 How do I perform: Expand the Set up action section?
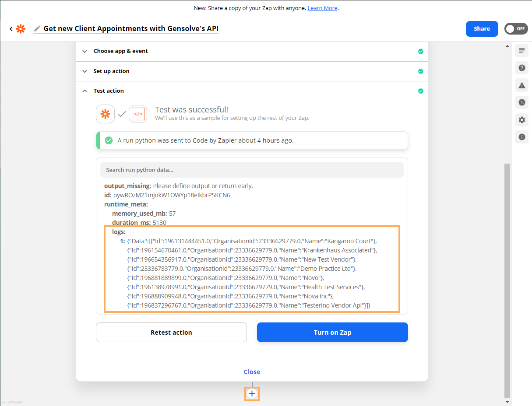tap(252, 71)
